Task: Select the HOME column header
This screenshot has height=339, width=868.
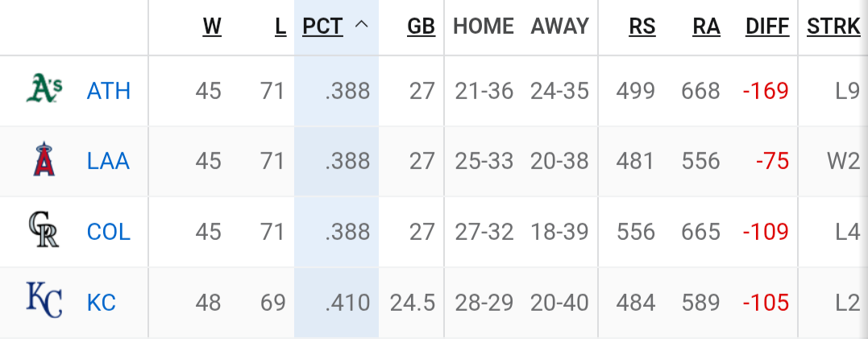Action: [484, 26]
